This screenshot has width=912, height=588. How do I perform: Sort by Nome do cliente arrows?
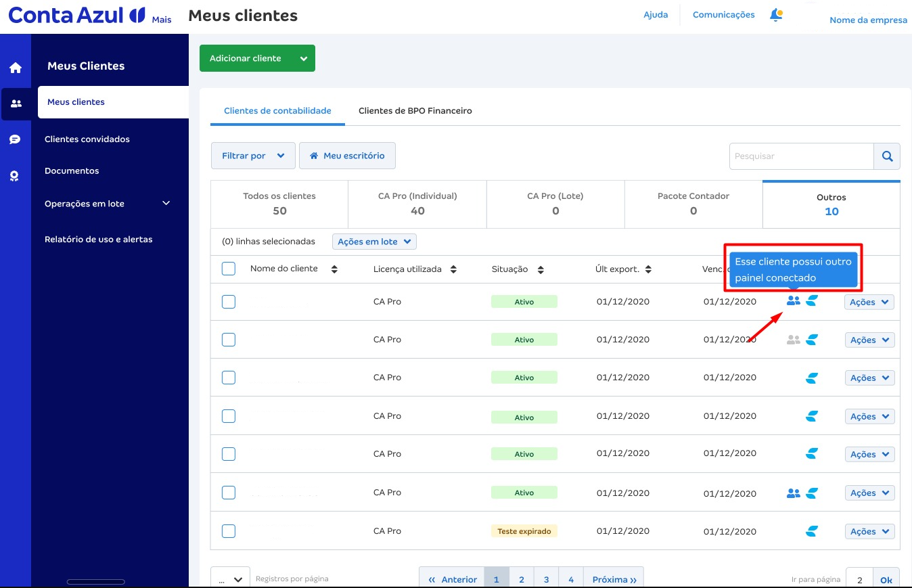point(334,269)
